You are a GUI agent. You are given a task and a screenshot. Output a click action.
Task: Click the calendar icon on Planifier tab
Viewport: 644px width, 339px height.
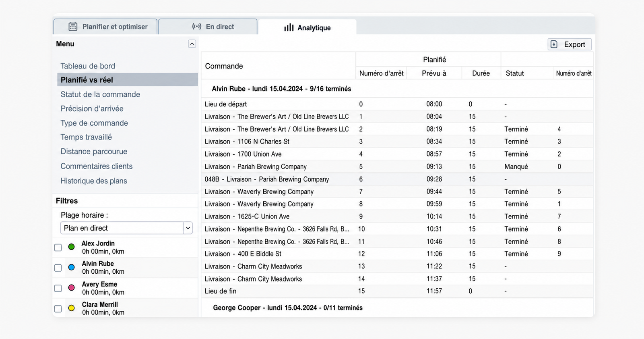click(x=73, y=27)
